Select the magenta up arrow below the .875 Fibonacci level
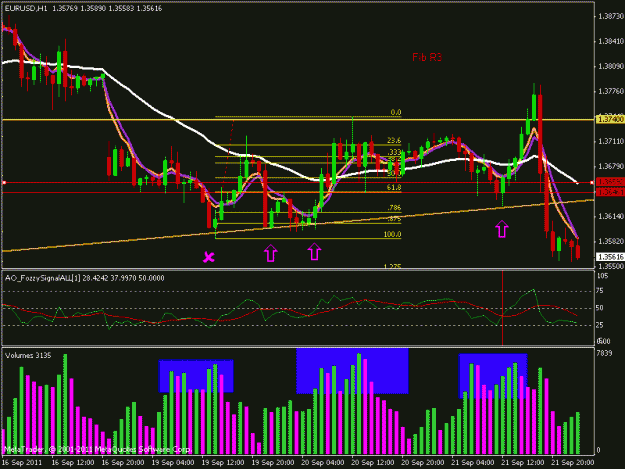The width and height of the screenshot is (625, 469). point(314,251)
